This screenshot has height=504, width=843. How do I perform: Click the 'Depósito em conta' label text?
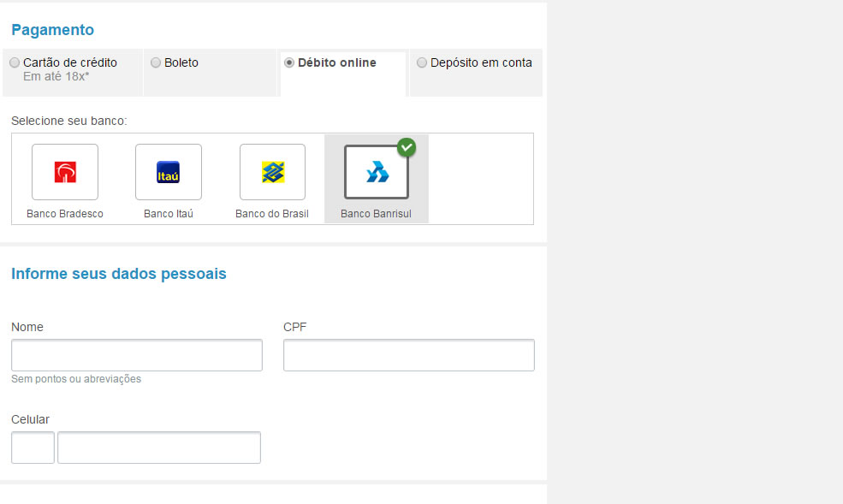(x=481, y=62)
